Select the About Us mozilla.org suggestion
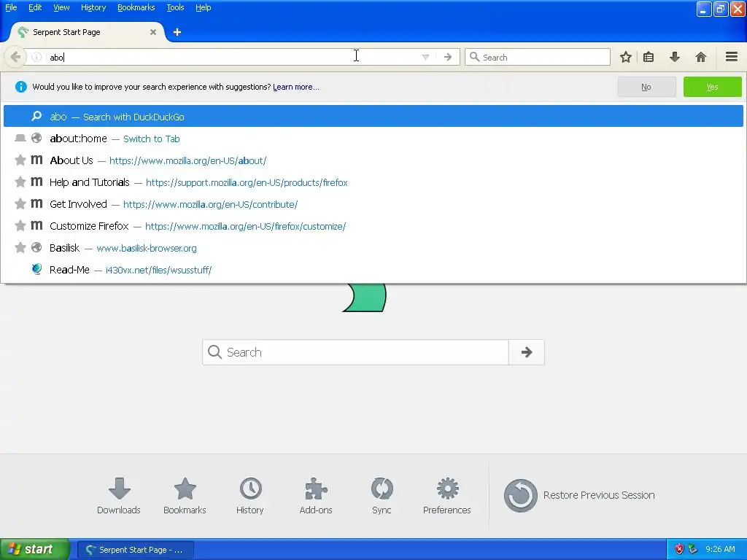This screenshot has height=560, width=747. (373, 160)
